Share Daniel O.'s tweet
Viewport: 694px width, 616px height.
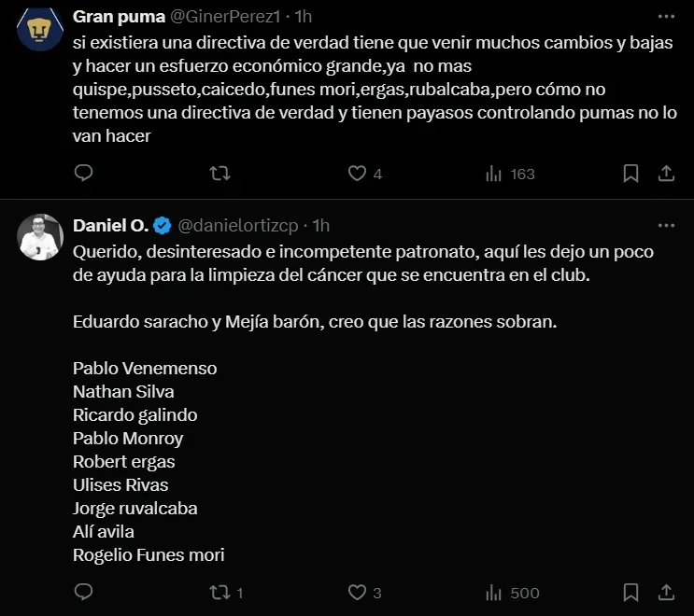coord(666,593)
